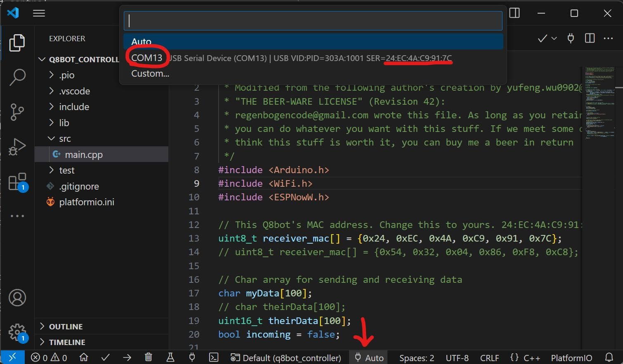Select Auto in the port picker list
Viewport: 623px width, 364px height.
(313, 42)
